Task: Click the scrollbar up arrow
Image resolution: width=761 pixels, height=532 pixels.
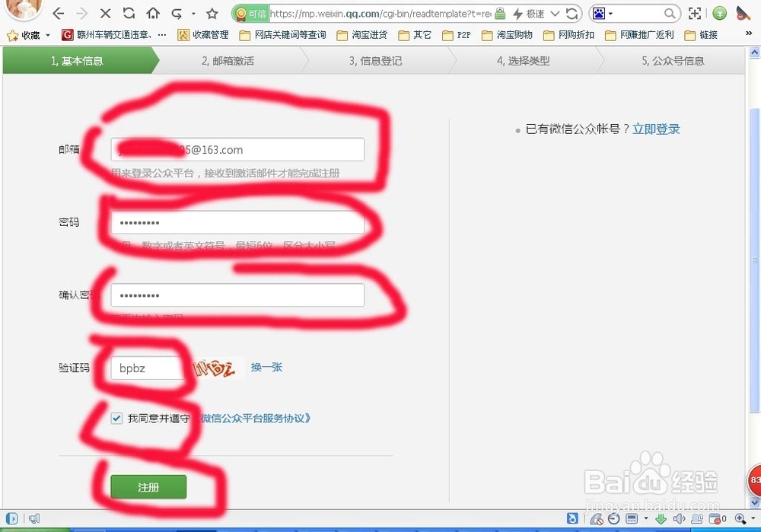Action: tap(755, 53)
